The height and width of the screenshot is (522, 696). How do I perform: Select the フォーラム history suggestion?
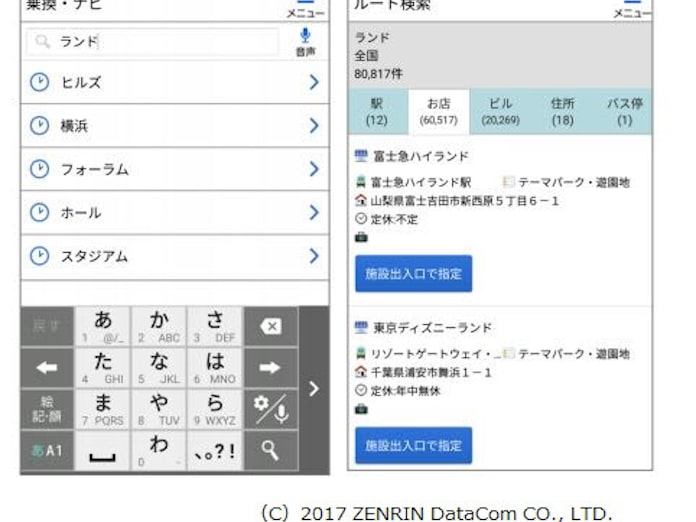[175, 169]
